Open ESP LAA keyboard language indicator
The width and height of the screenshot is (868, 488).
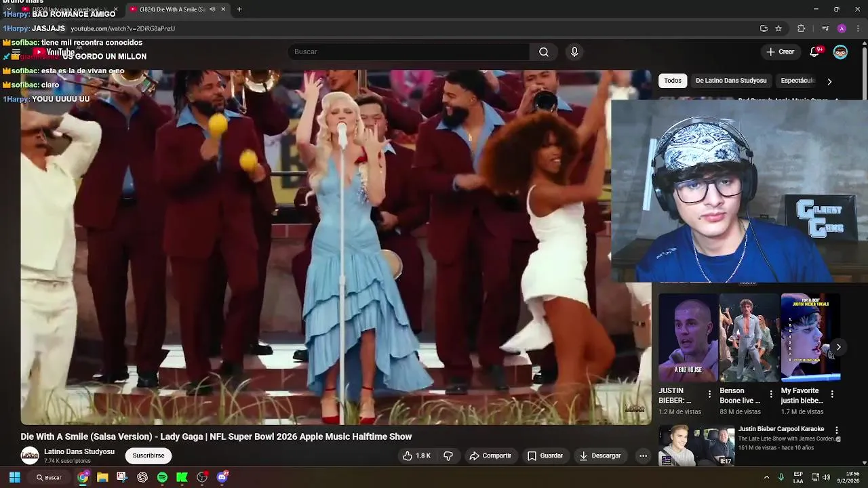798,477
